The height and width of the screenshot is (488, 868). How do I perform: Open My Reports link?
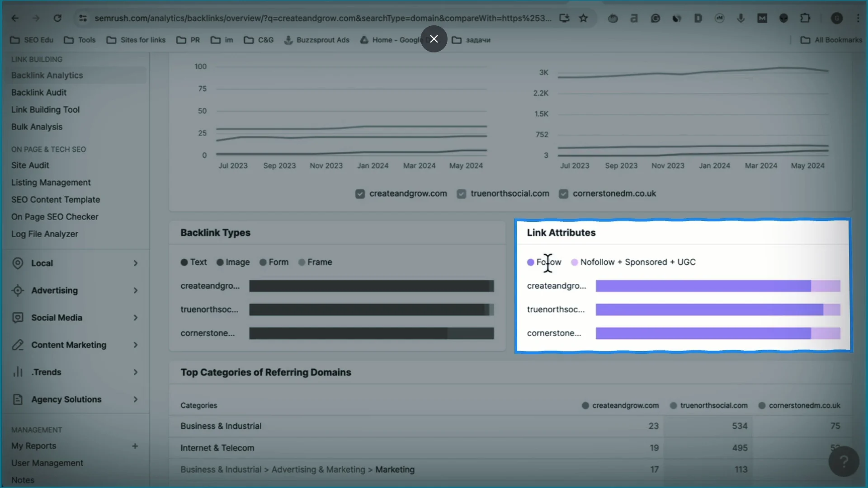[x=34, y=446]
